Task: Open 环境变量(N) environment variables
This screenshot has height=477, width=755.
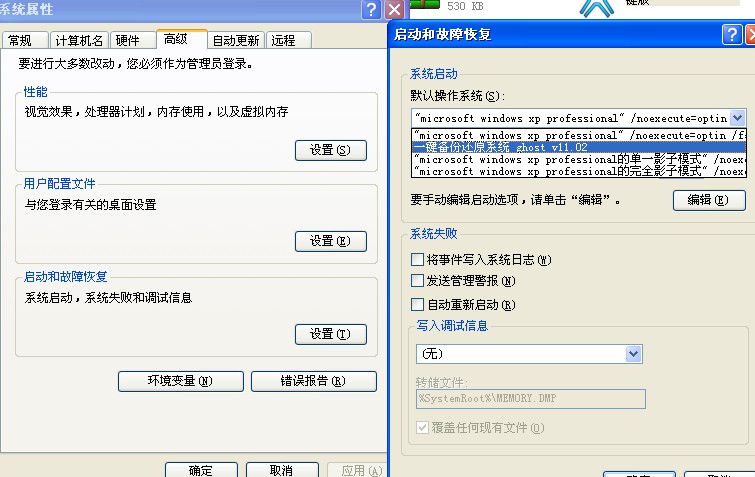Action: (181, 381)
